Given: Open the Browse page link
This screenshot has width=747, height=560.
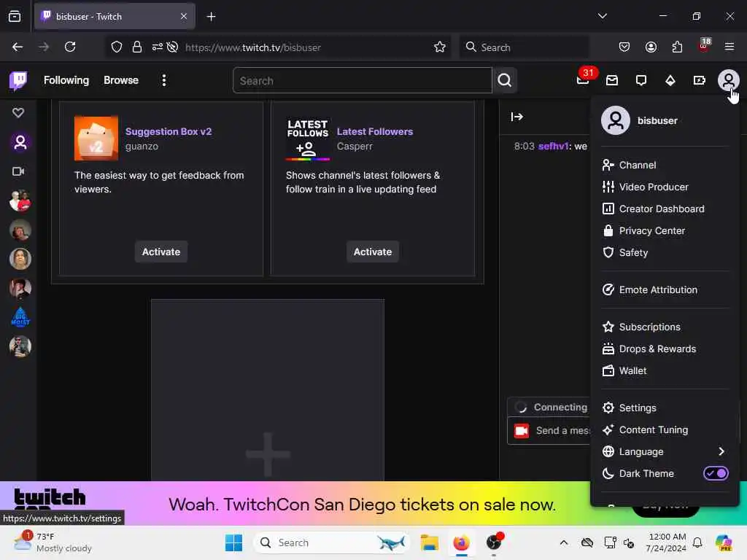Looking at the screenshot, I should pyautogui.click(x=121, y=80).
